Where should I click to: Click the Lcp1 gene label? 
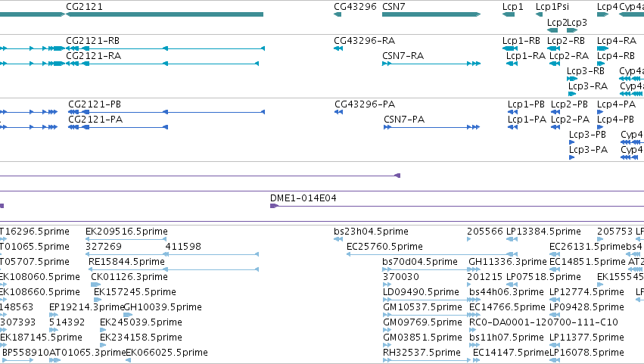pyautogui.click(x=512, y=7)
